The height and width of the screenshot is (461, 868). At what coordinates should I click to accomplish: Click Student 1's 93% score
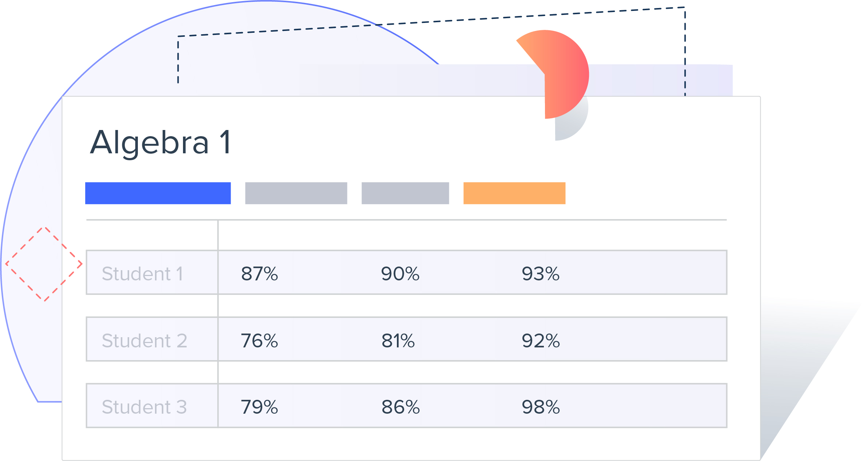(x=541, y=274)
